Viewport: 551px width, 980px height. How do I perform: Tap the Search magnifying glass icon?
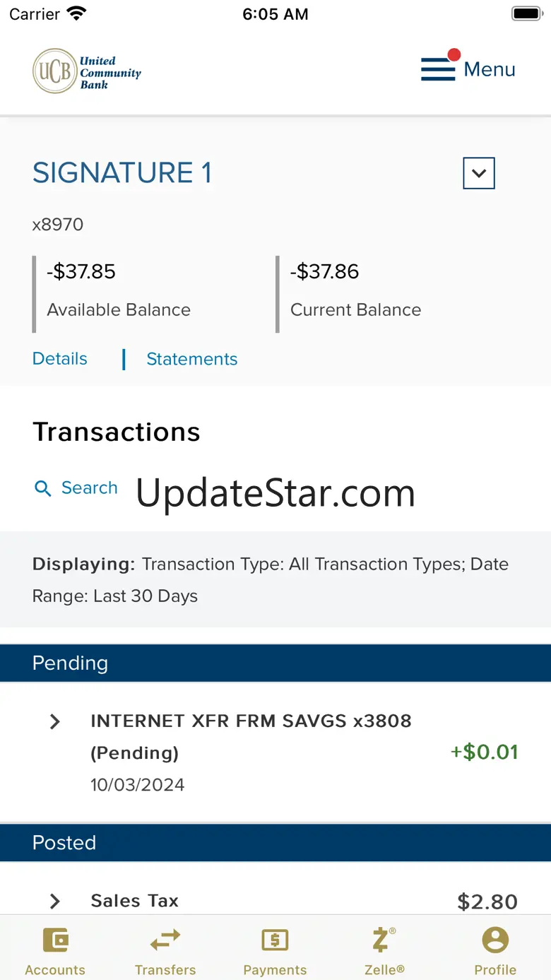coord(43,488)
